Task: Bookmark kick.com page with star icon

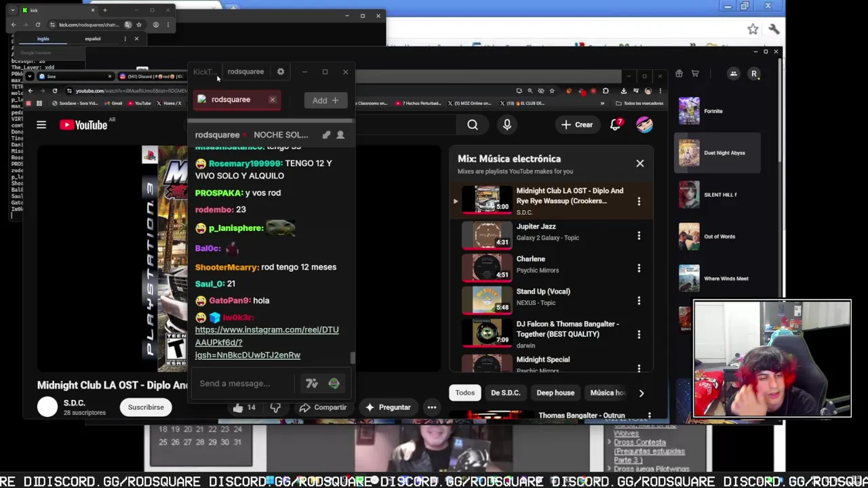Action: tap(139, 25)
